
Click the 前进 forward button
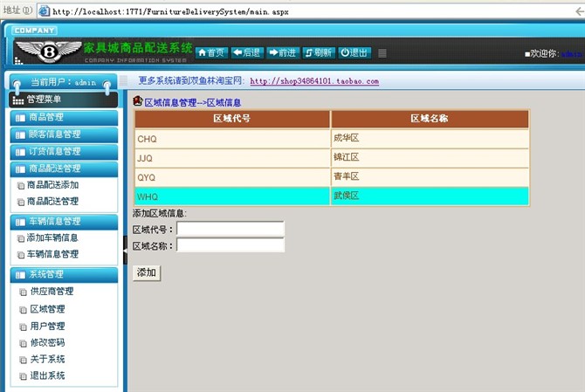[283, 52]
